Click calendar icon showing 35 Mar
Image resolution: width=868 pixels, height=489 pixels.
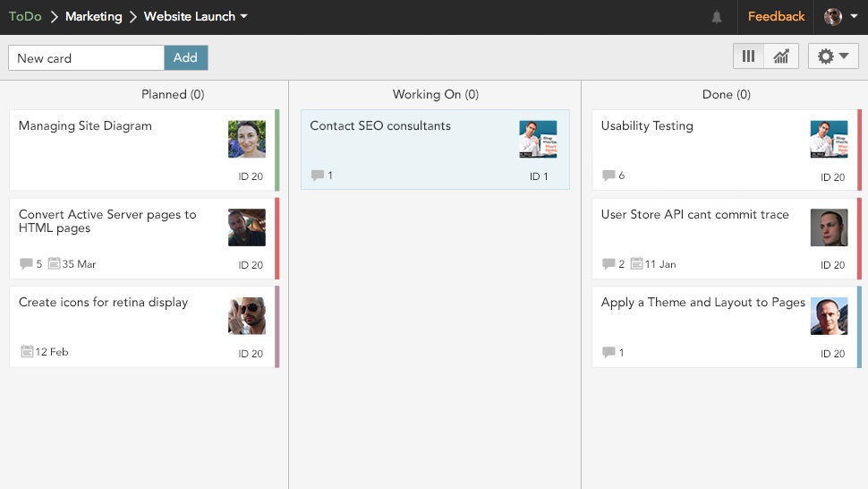click(x=55, y=264)
